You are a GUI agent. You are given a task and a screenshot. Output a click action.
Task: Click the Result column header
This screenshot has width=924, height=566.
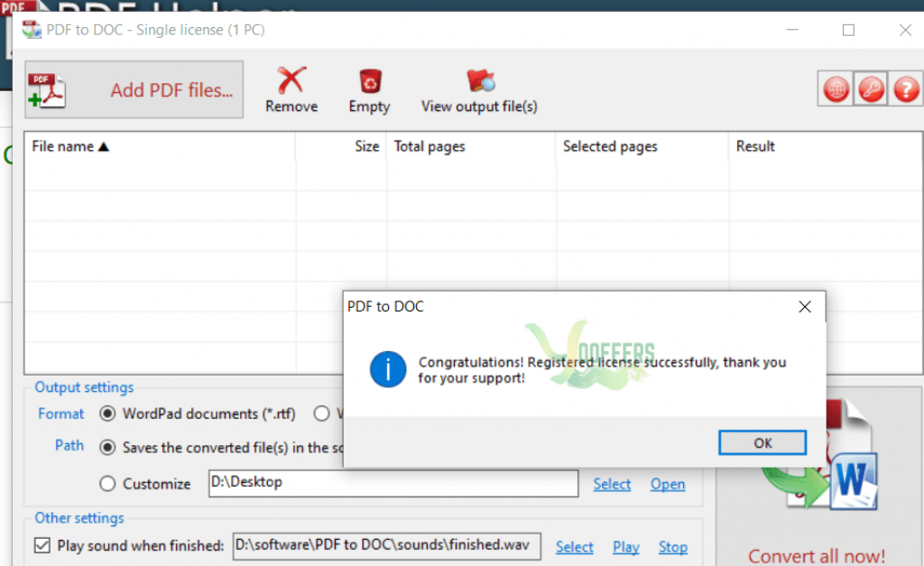point(825,146)
